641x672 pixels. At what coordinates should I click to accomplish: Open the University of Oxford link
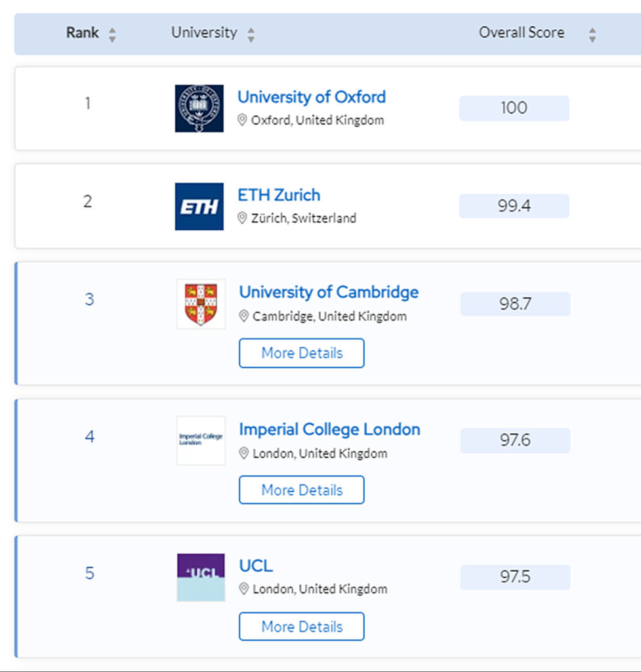(312, 97)
